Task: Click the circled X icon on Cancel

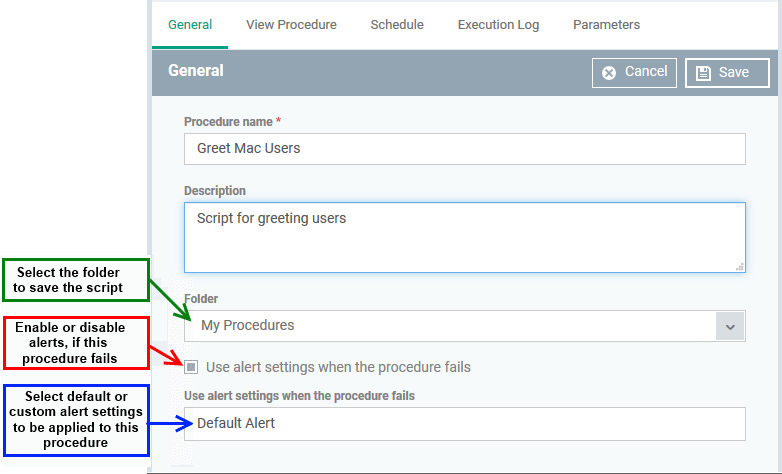Action: (608, 73)
